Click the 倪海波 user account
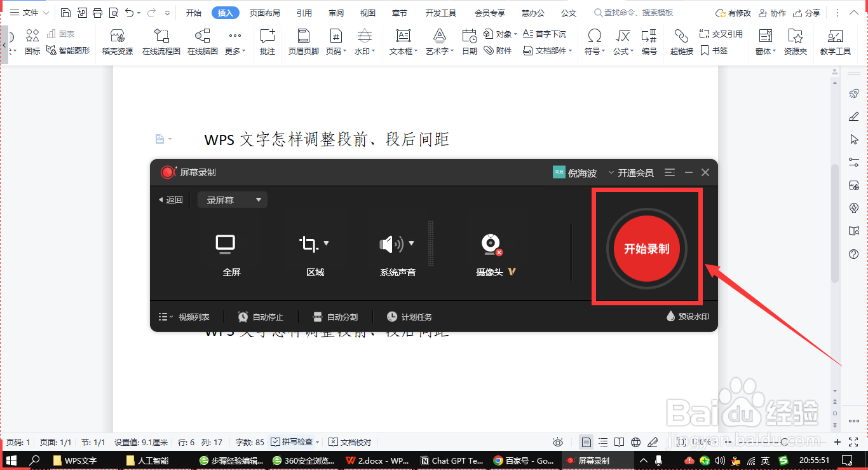 coord(575,172)
